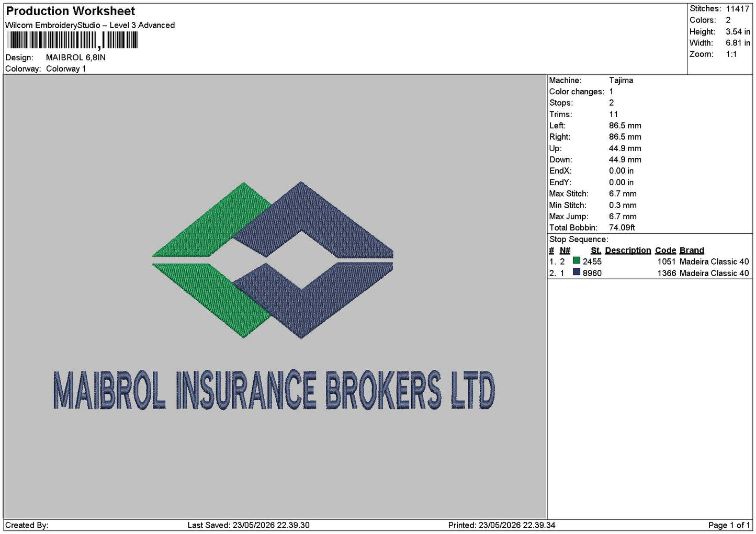Click the width value 6.81 in
This screenshot has height=534, width=756.
(738, 43)
